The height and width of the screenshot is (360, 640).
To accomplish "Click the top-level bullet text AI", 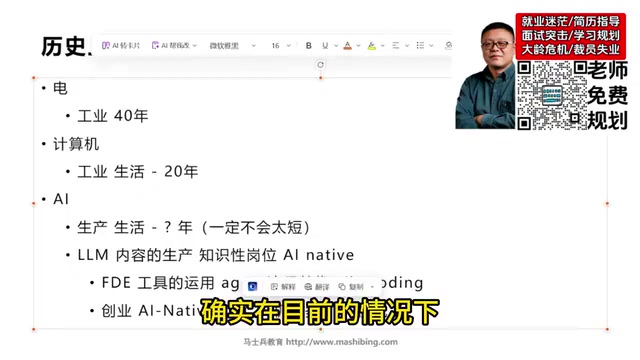I will [x=61, y=199].
